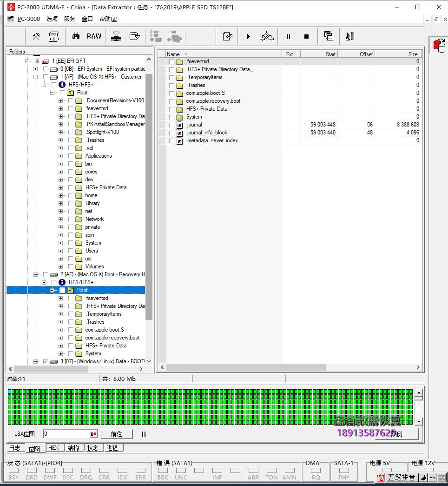The image size is (448, 486).
Task: Collapse the 2 [AF] Boot Recovery partition
Action: (x=36, y=274)
